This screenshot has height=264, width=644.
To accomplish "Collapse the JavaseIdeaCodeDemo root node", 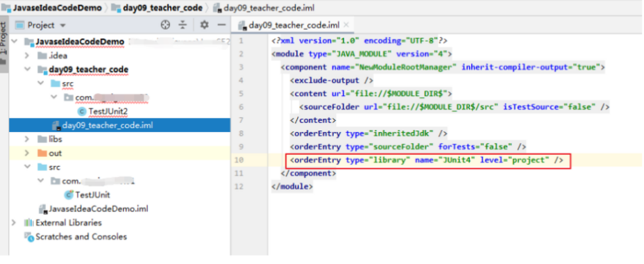I will 15,42.
